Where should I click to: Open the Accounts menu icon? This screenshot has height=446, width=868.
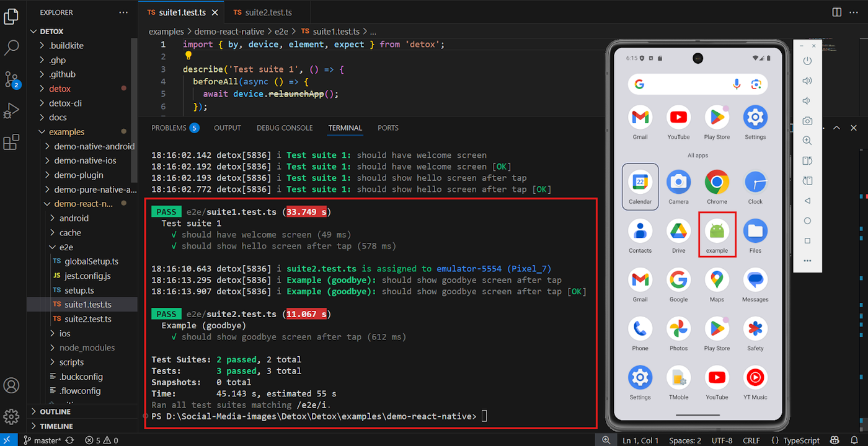(x=12, y=385)
